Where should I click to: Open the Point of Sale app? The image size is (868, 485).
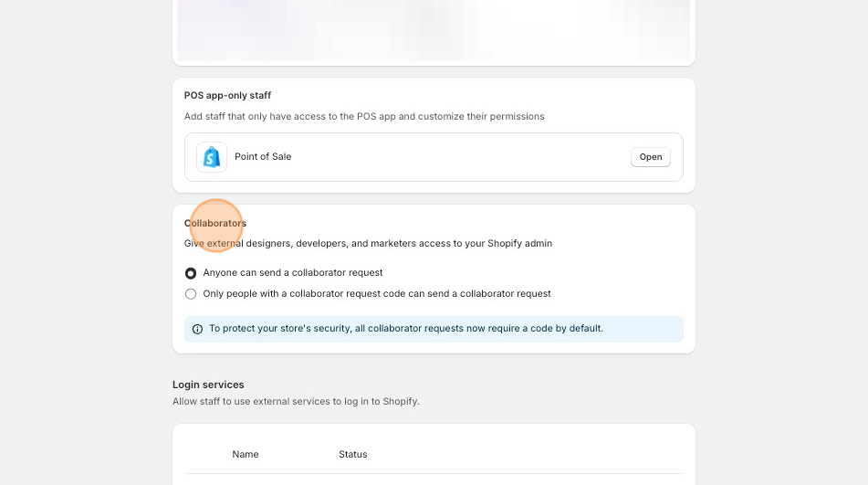(650, 157)
